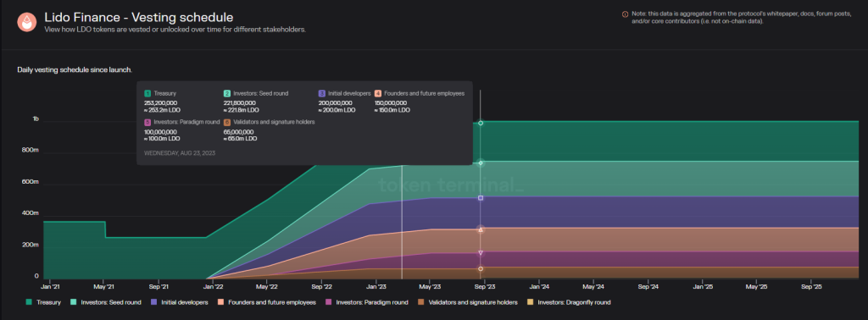The width and height of the screenshot is (868, 320).
Task: Click the 221,800,000 Seed round value
Action: (240, 102)
